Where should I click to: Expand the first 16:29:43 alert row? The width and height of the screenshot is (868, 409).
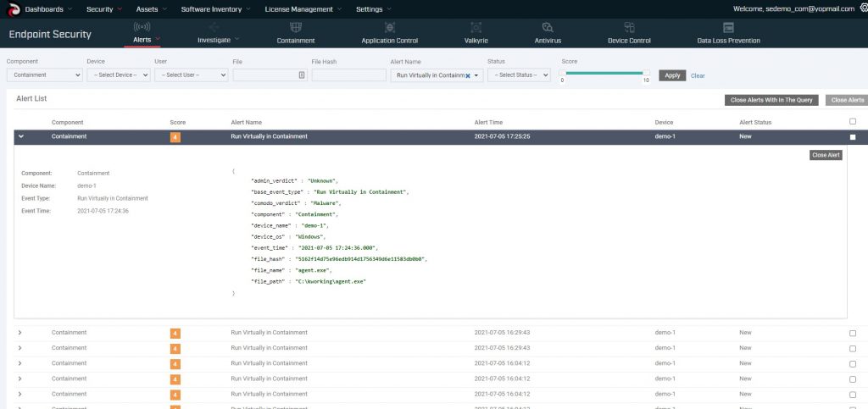tap(20, 333)
